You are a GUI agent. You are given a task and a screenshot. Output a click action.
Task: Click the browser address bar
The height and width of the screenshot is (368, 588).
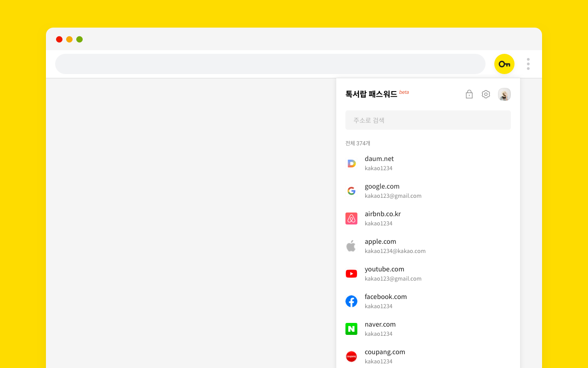[270, 64]
